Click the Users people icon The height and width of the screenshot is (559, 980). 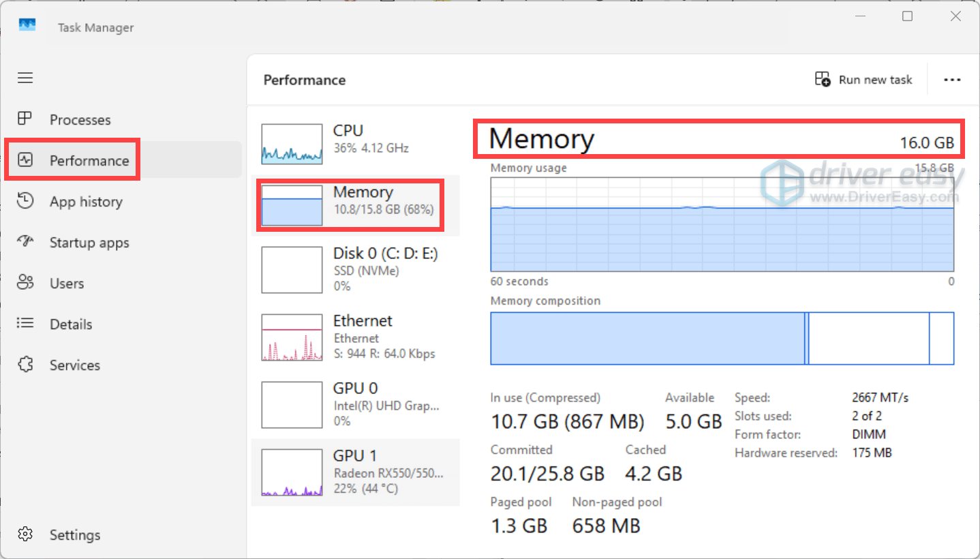pyautogui.click(x=25, y=283)
